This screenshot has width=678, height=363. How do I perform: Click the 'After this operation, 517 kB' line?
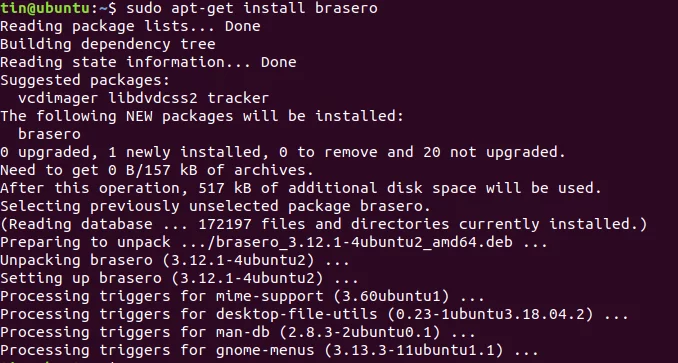301,188
